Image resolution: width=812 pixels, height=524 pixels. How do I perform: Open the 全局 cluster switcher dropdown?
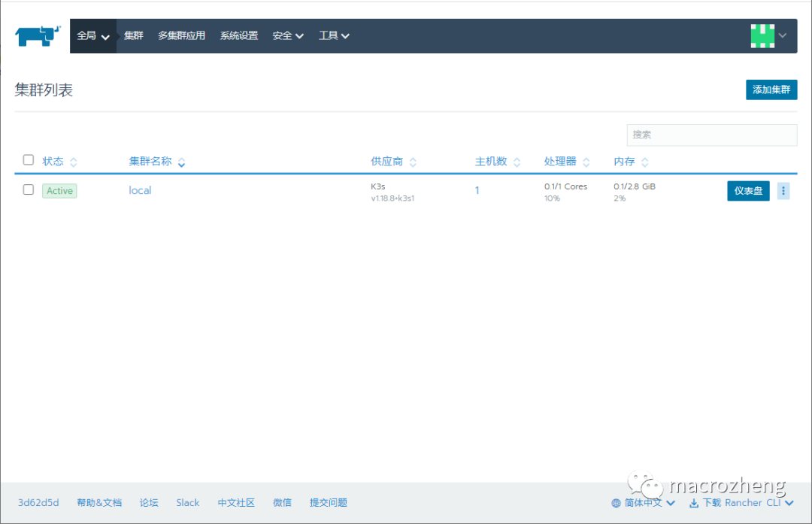click(92, 35)
